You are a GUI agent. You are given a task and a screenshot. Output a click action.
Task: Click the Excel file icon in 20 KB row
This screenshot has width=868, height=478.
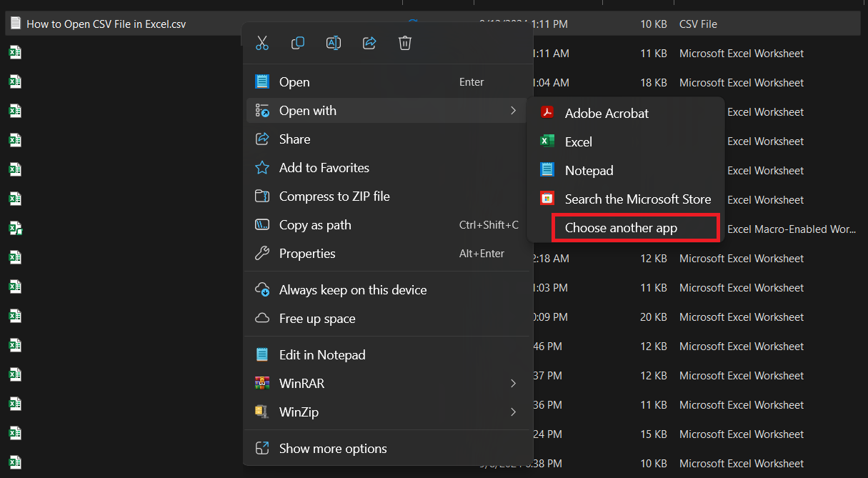pyautogui.click(x=15, y=317)
